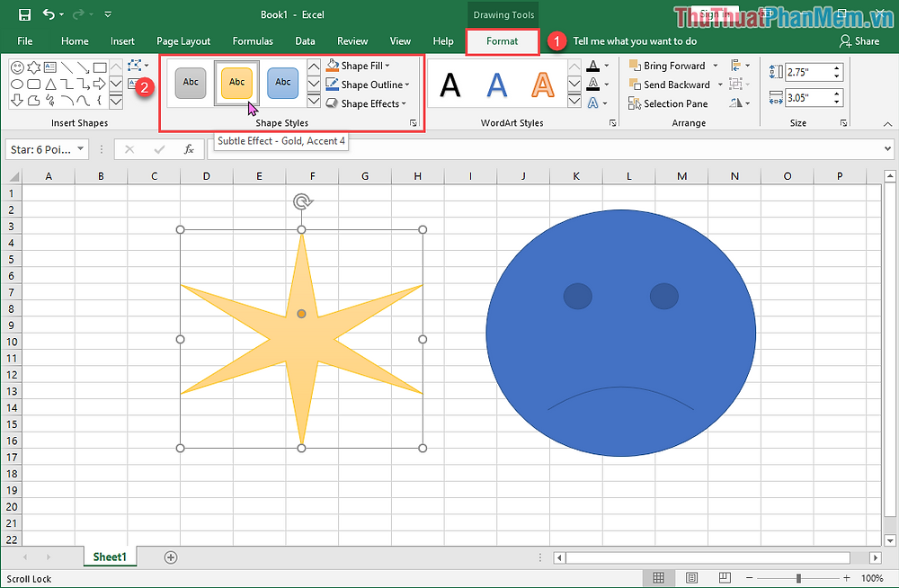Select the Oval shape in Insert Shapes

(18, 85)
